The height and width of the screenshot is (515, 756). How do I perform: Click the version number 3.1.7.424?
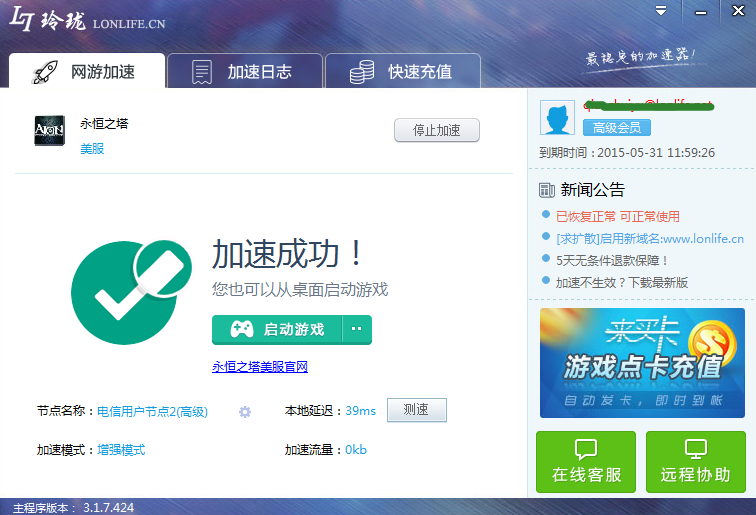[x=108, y=507]
